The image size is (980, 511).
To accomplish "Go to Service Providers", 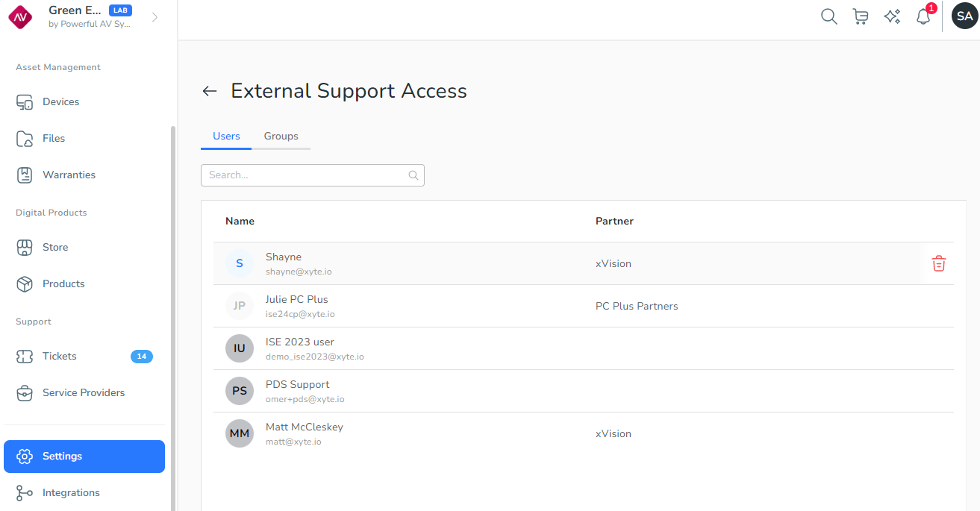I will pos(83,393).
